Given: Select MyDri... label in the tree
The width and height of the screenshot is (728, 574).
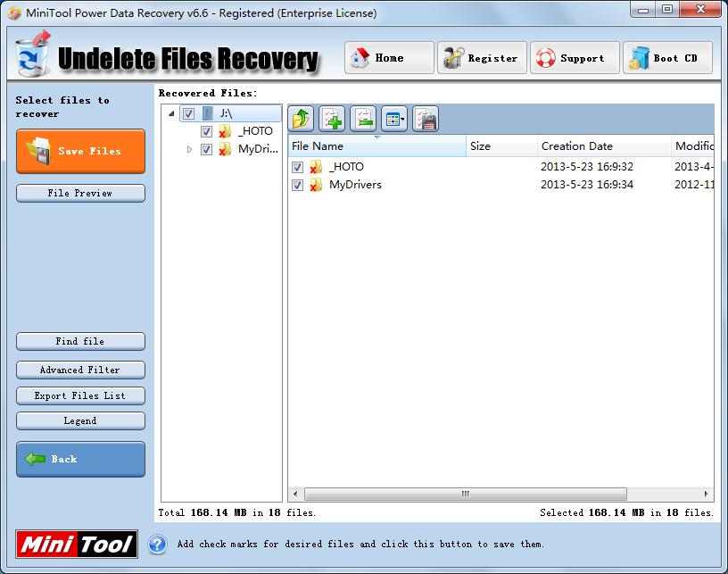Looking at the screenshot, I should [258, 149].
